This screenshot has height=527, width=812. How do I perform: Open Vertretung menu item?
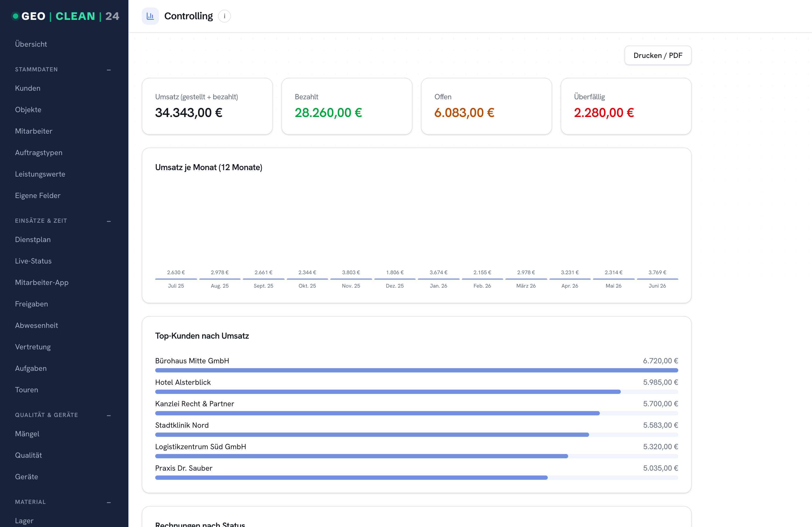pos(33,347)
